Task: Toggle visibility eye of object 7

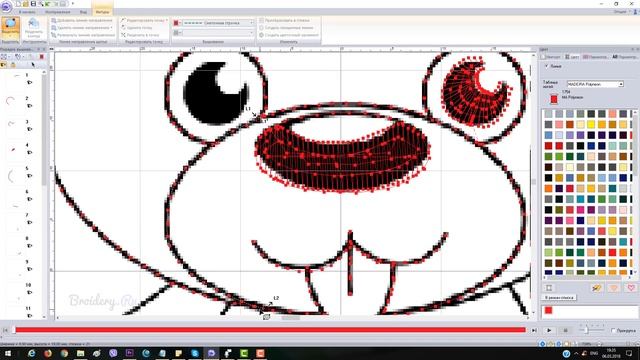Action: 29,222
